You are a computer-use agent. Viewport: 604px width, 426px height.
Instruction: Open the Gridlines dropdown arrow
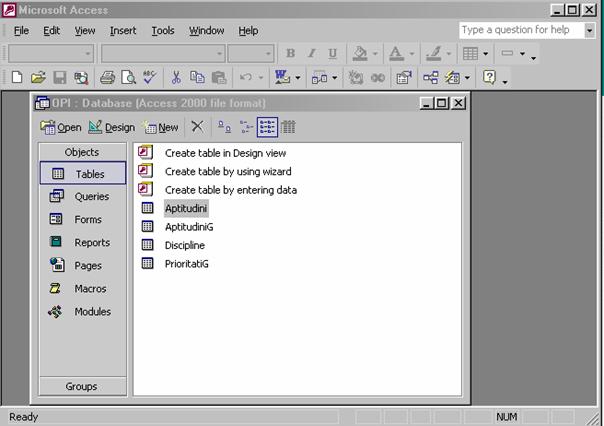485,54
